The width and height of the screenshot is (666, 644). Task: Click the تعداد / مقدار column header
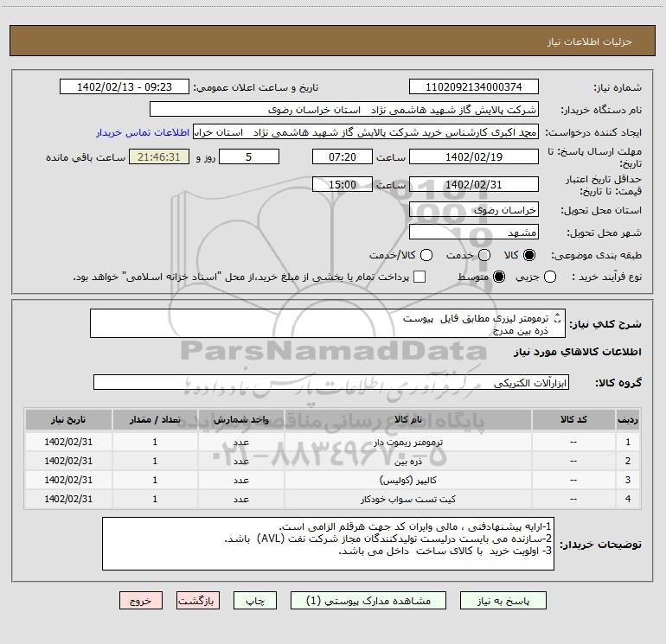coord(155,419)
